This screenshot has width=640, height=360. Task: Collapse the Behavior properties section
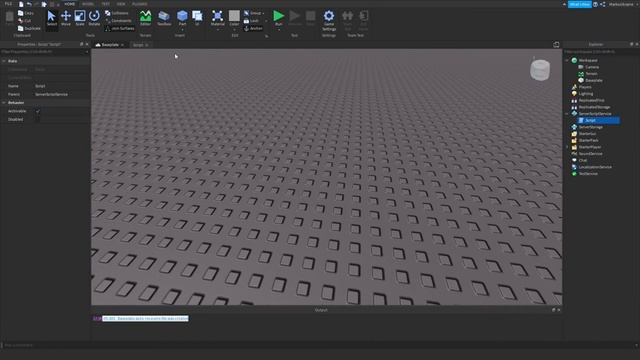[x=4, y=102]
